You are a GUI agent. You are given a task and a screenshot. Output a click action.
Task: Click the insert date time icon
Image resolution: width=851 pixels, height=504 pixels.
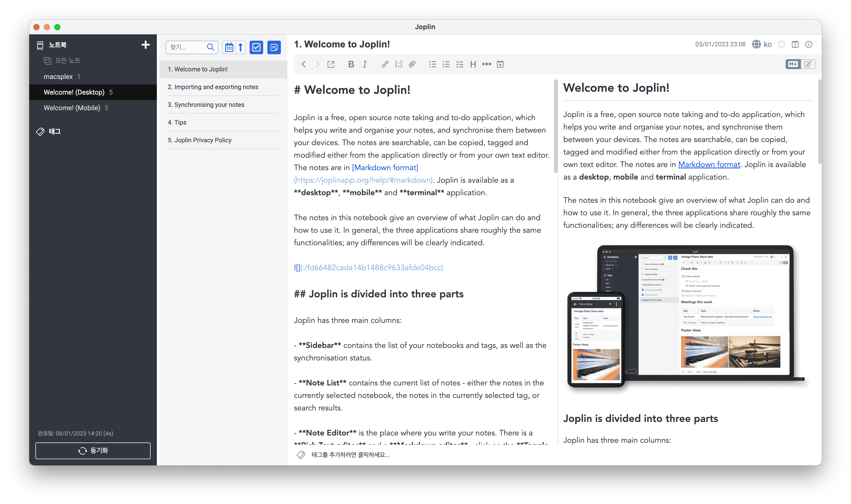[x=500, y=64]
